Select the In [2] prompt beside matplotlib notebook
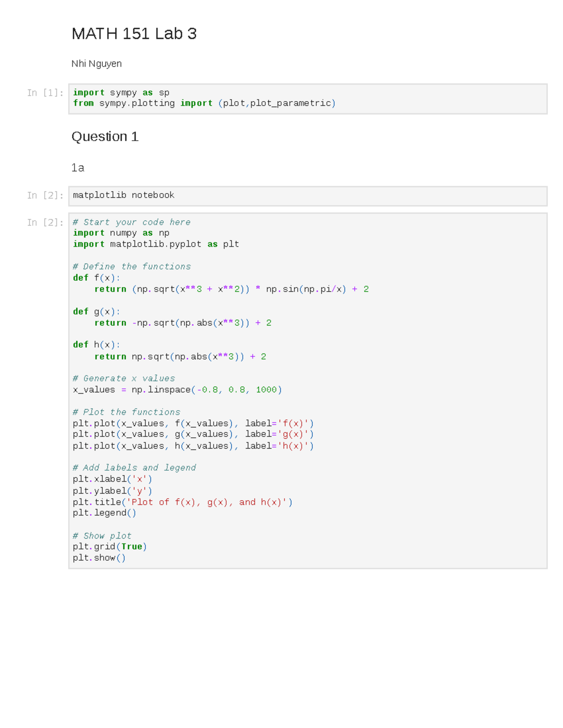This screenshot has width=563, height=728. (x=45, y=195)
